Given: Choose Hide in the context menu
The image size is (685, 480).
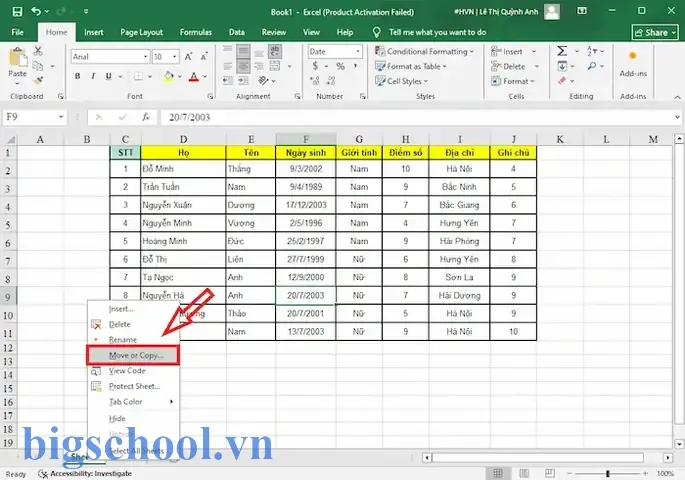Looking at the screenshot, I should point(133,418).
